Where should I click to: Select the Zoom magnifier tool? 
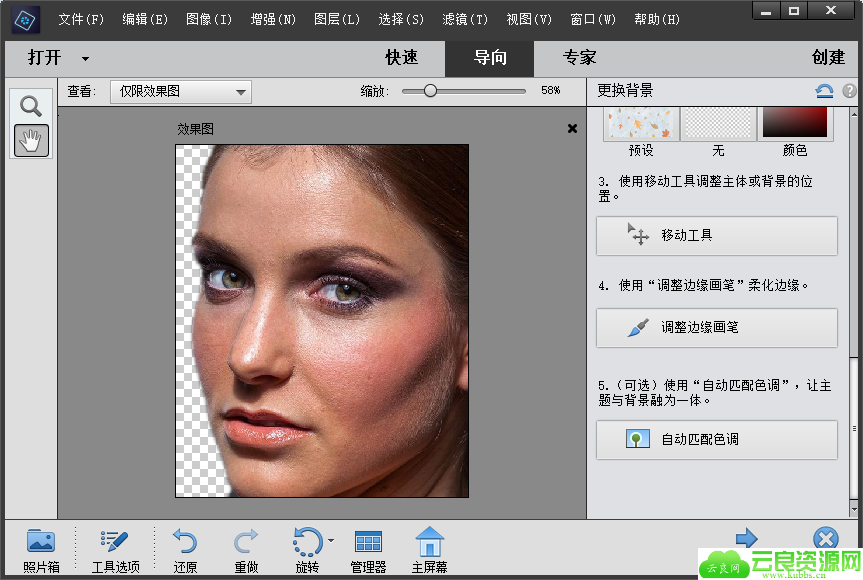tap(31, 106)
